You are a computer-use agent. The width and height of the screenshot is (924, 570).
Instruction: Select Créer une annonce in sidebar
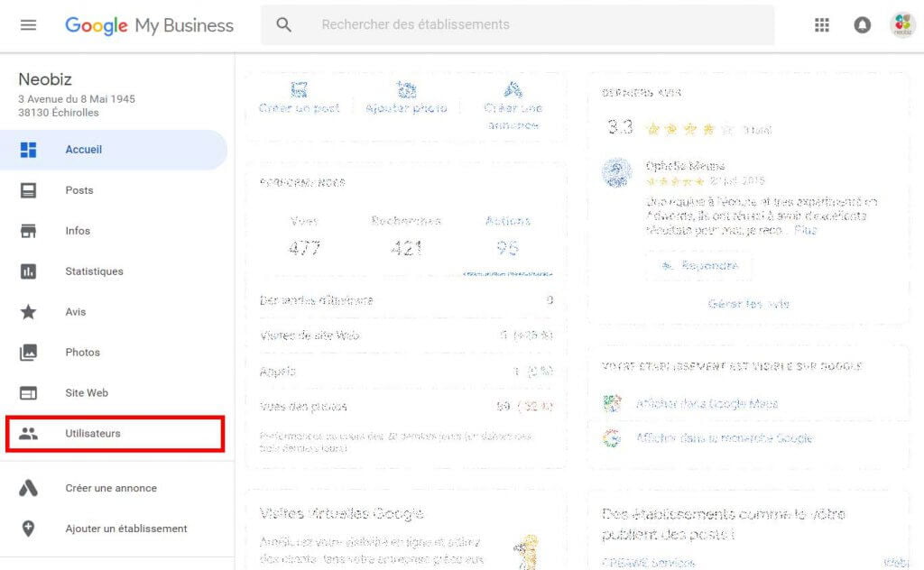[x=113, y=488]
